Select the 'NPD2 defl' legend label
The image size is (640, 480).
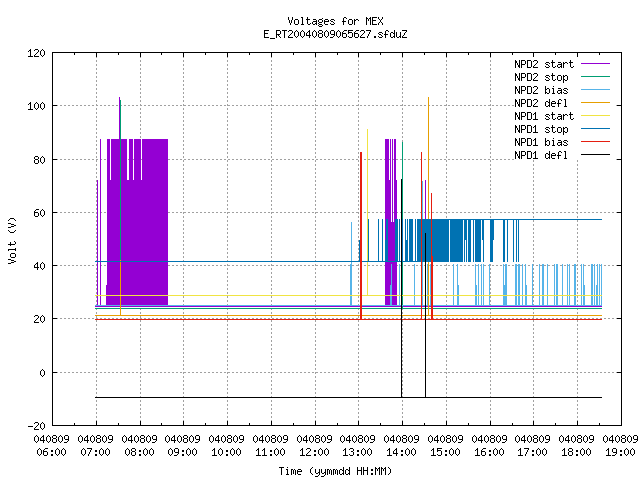point(541,103)
